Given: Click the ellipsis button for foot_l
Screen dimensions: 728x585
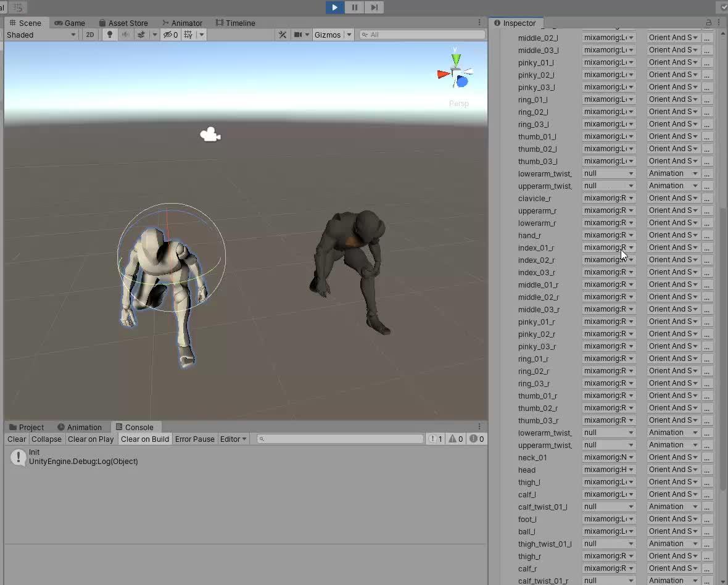Looking at the screenshot, I should [706, 519].
